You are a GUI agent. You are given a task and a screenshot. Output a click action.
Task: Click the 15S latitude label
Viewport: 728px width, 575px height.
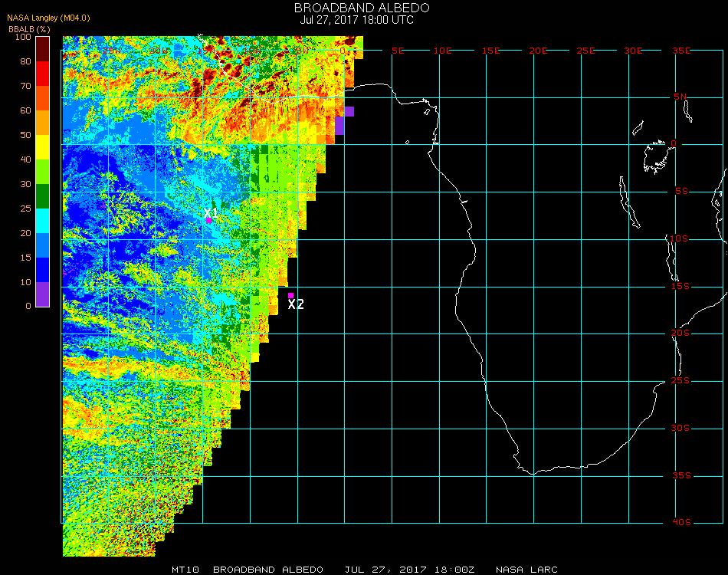coord(682,286)
